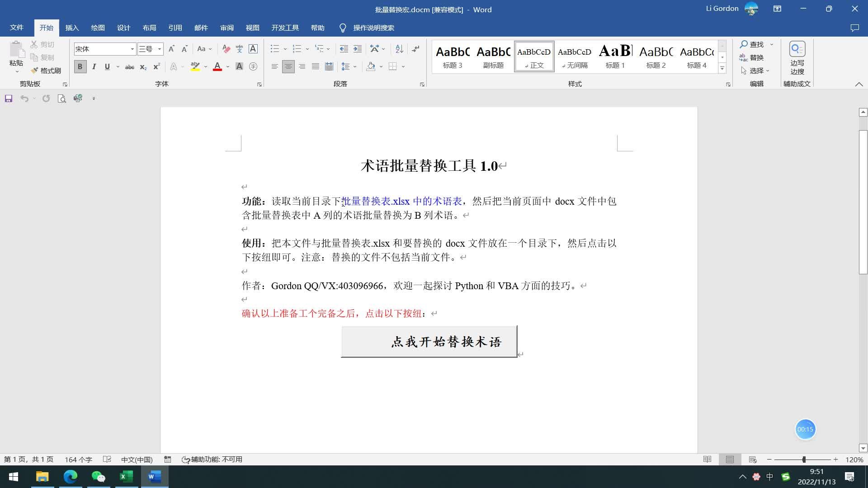The height and width of the screenshot is (488, 868).
Task: Click the red font color swatch
Action: click(x=217, y=67)
